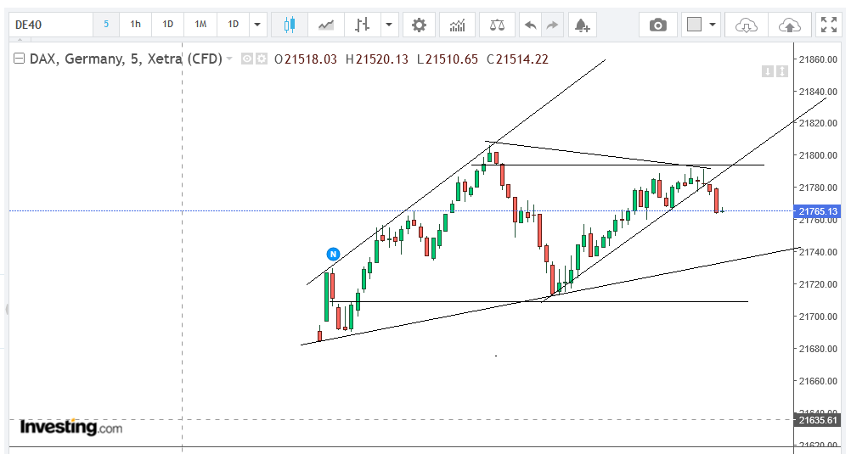Switch to the 1M timeframe

tap(200, 25)
